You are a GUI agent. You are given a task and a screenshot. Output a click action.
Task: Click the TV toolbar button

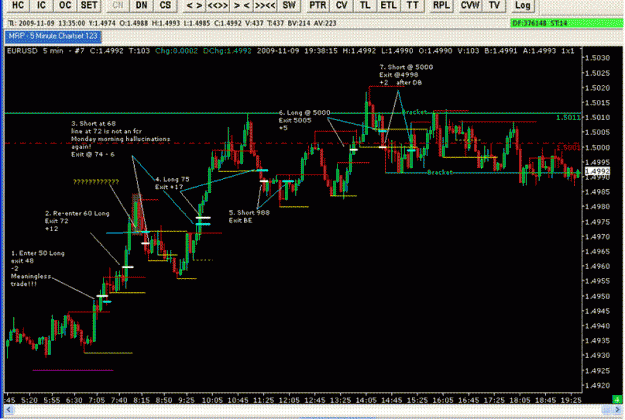494,5
